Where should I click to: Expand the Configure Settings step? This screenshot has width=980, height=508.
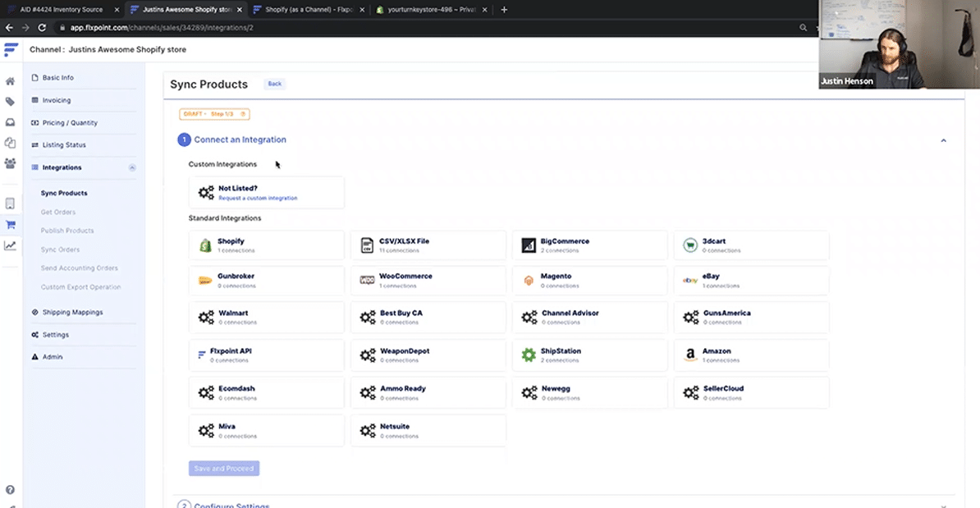click(231, 505)
